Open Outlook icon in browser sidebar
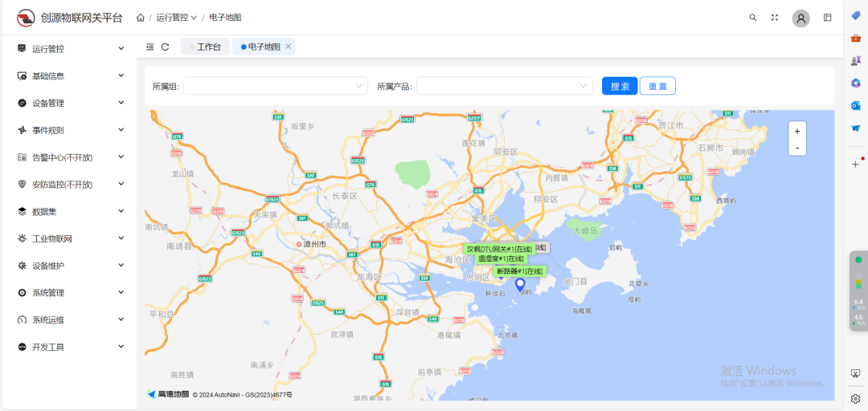Viewport: 868px width, 411px height. coord(856,105)
